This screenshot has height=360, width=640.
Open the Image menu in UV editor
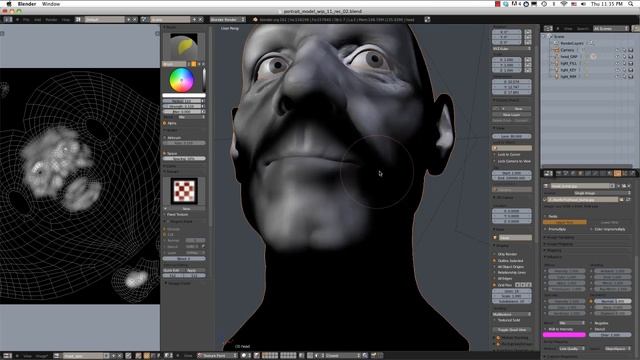click(x=41, y=356)
